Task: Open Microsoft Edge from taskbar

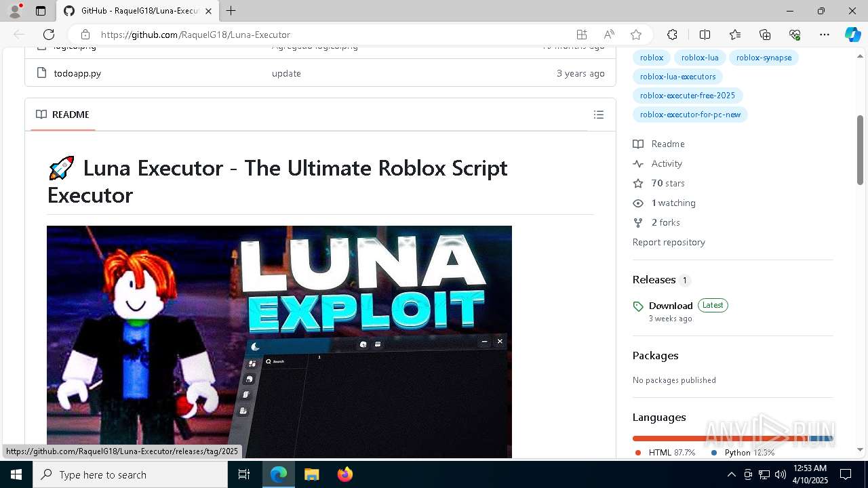Action: click(x=279, y=474)
